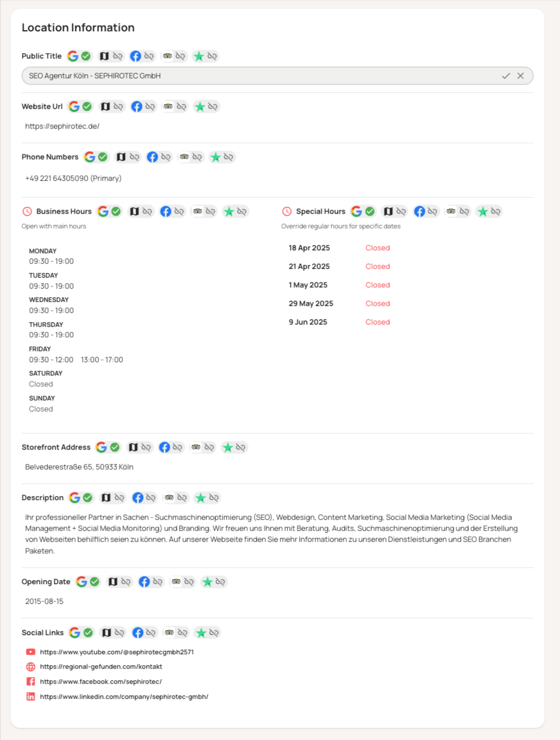Image resolution: width=560 pixels, height=740 pixels.
Task: Click the green star icon beside Opening Date
Action: coord(208,582)
